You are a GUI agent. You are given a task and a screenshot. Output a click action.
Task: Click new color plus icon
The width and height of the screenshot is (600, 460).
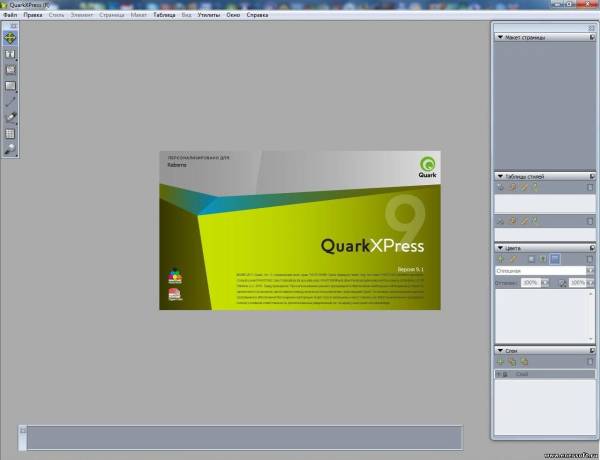[501, 259]
